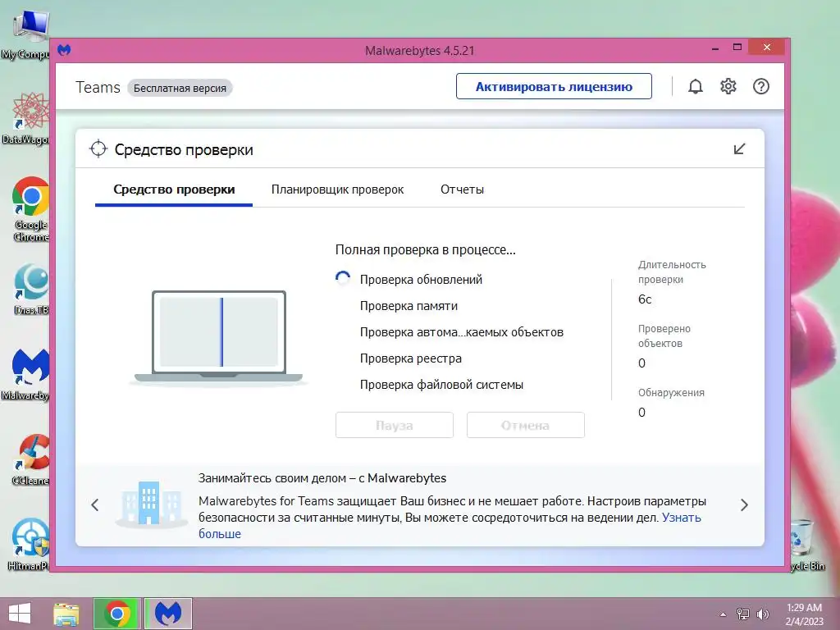840x630 pixels.
Task: Click the Активировать лицензию button
Action: coord(554,87)
